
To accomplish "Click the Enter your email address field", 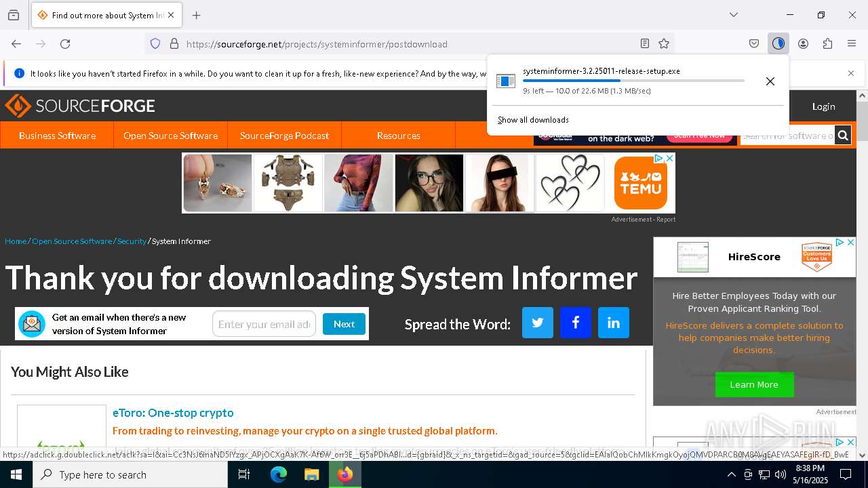I will point(264,324).
